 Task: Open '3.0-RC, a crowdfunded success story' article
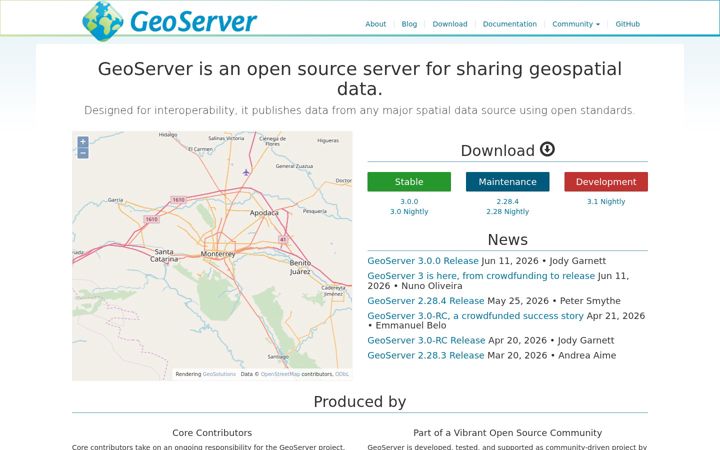coord(475,315)
